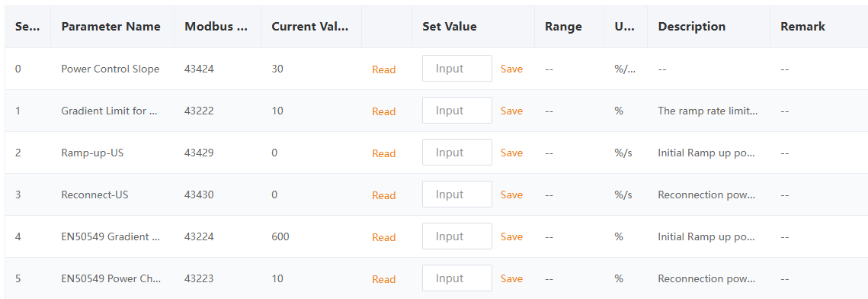Focus the Power Control Slope input field
Screen dimensions: 868x299
pyautogui.click(x=457, y=69)
